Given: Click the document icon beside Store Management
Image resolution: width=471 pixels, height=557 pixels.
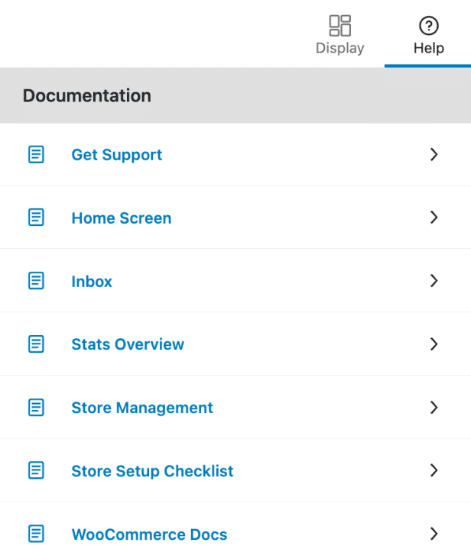Looking at the screenshot, I should click(x=36, y=407).
